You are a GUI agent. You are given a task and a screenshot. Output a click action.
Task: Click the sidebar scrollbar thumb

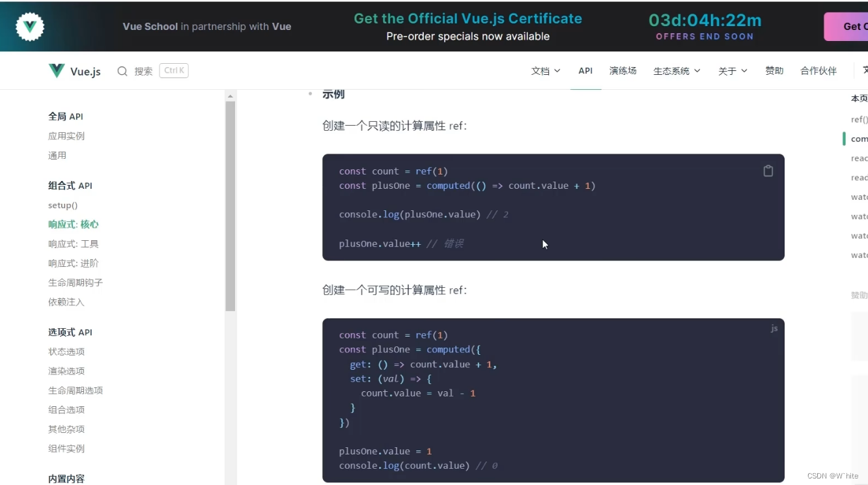pyautogui.click(x=230, y=206)
